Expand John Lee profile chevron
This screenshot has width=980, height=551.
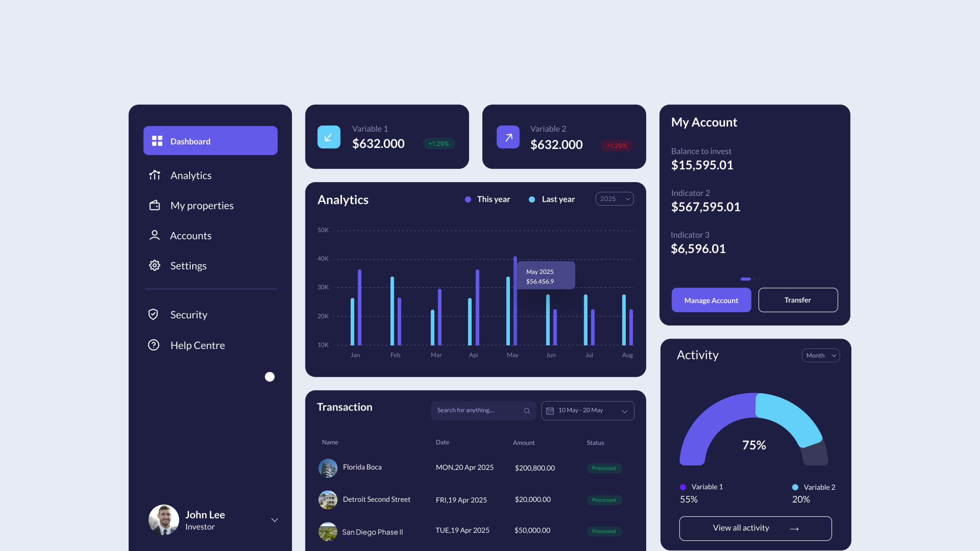274,520
